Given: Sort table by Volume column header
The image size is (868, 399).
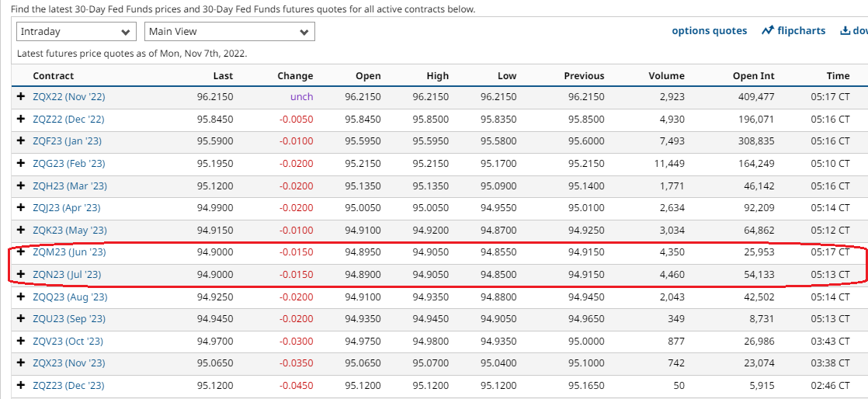Looking at the screenshot, I should [666, 76].
